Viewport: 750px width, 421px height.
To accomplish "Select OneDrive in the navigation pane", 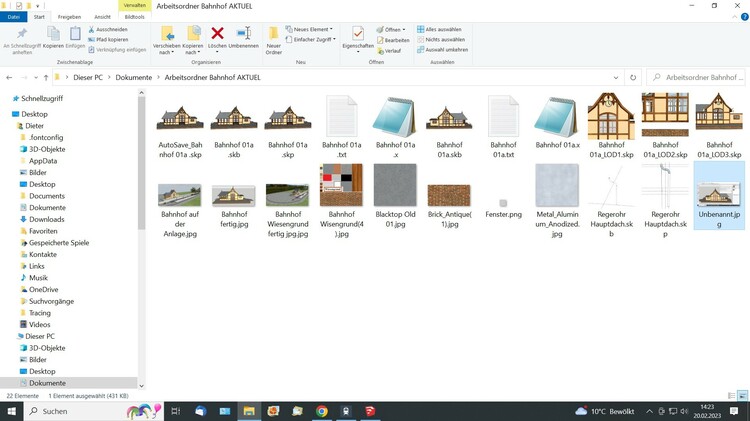I will [x=43, y=289].
